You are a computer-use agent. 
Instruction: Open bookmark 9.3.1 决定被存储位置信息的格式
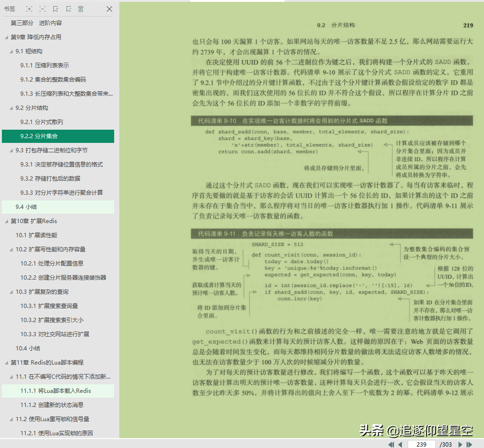pos(61,165)
